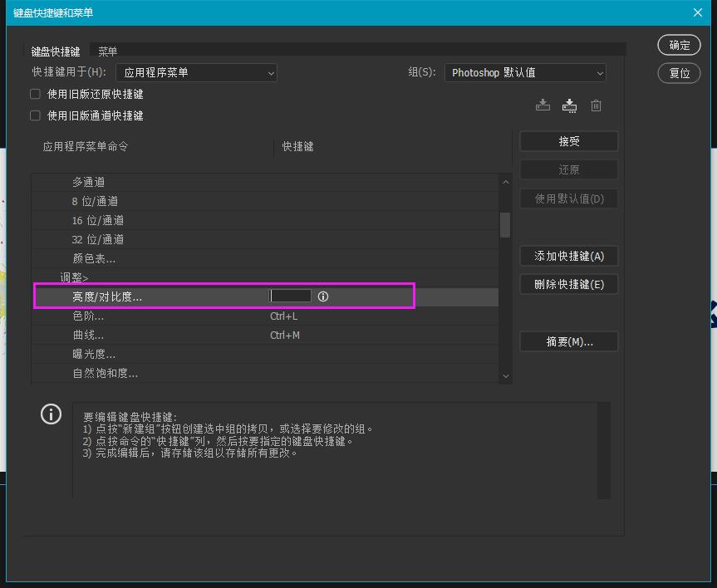Open the 快捷键用于 dropdown
Viewport: 717px width, 588px height.
pyautogui.click(x=196, y=73)
